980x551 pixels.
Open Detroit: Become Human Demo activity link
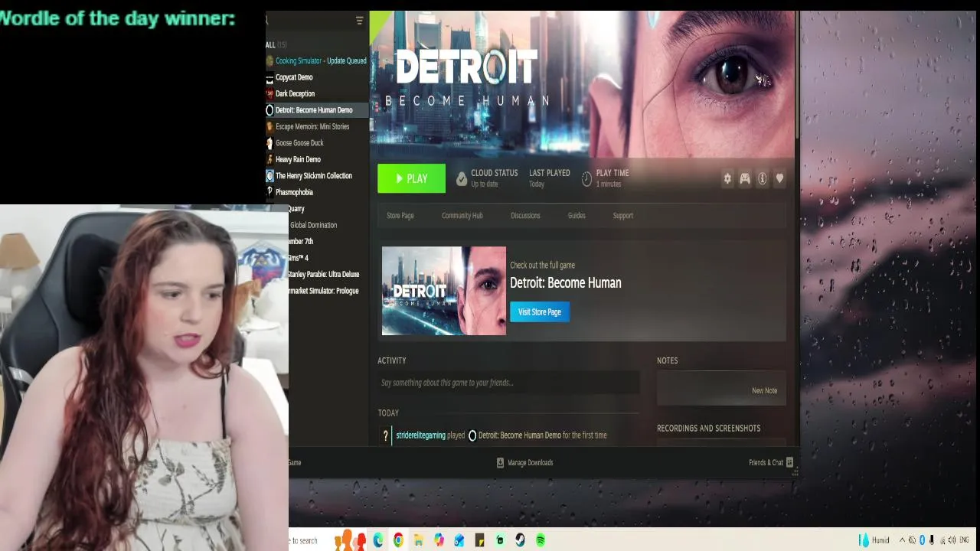point(519,435)
